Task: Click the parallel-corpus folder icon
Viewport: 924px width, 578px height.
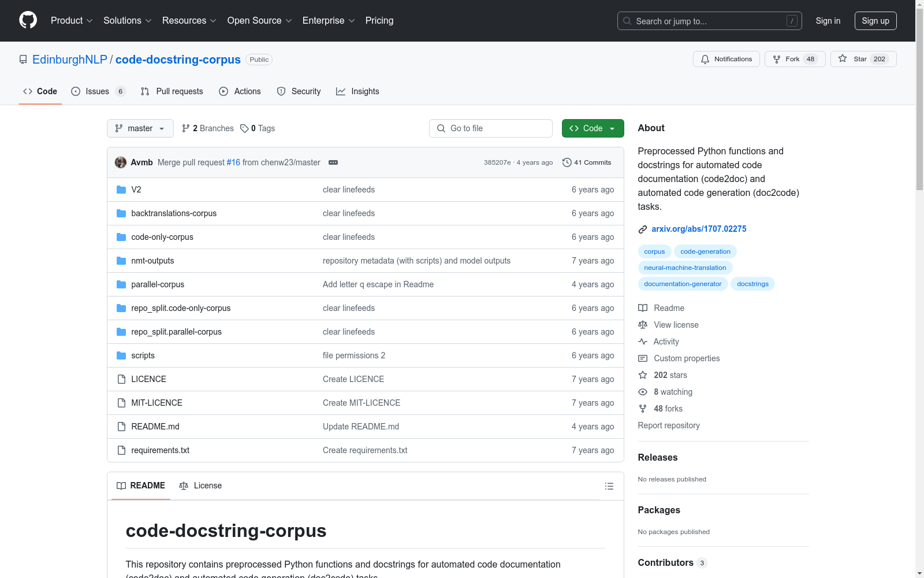Action: pos(121,284)
